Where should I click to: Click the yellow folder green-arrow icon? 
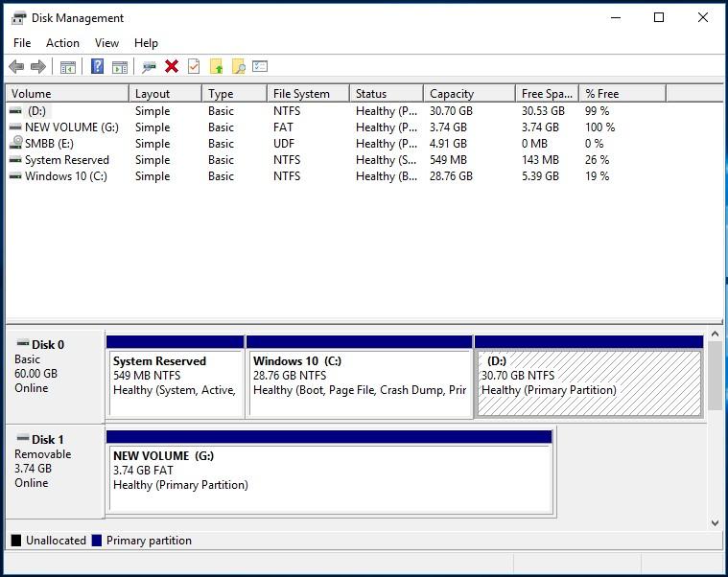coord(217,66)
